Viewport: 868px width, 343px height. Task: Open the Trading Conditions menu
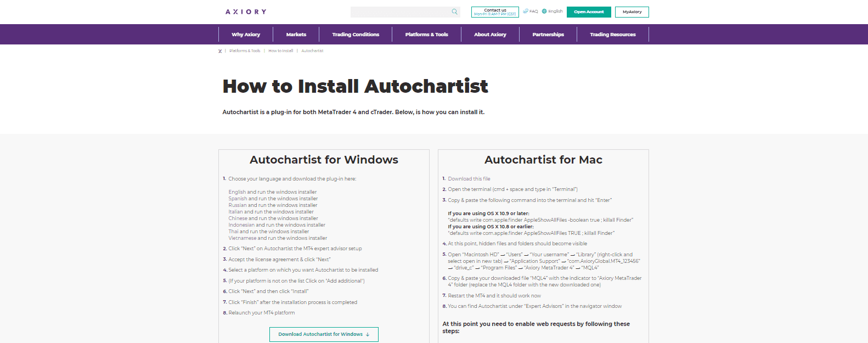coord(356,35)
